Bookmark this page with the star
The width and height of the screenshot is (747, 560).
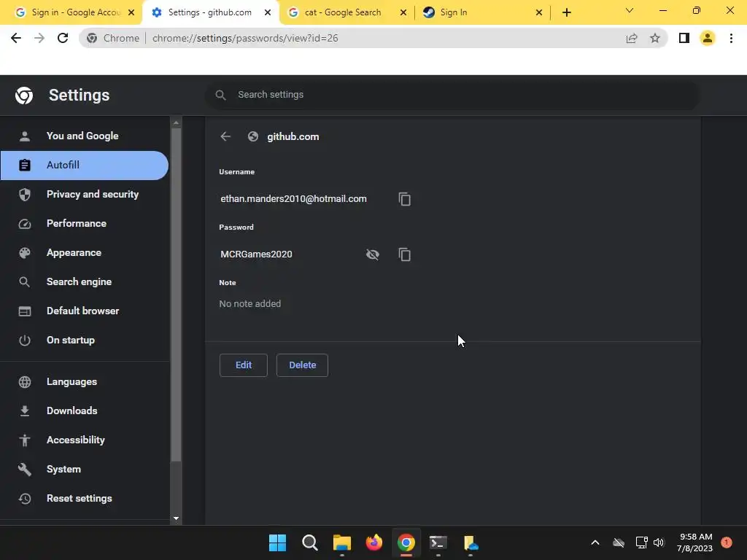click(655, 38)
